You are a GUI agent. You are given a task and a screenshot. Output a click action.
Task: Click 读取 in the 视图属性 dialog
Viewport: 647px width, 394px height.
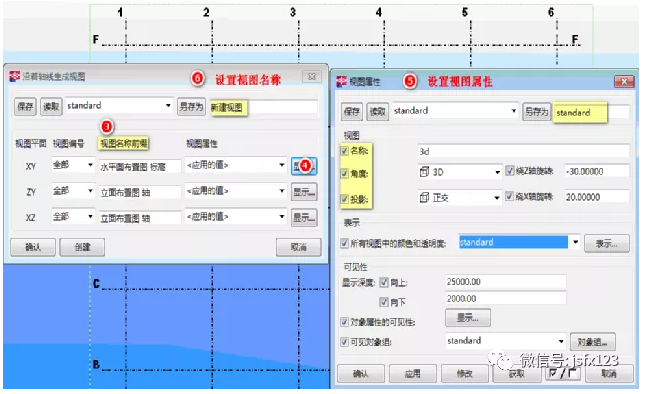pos(378,111)
